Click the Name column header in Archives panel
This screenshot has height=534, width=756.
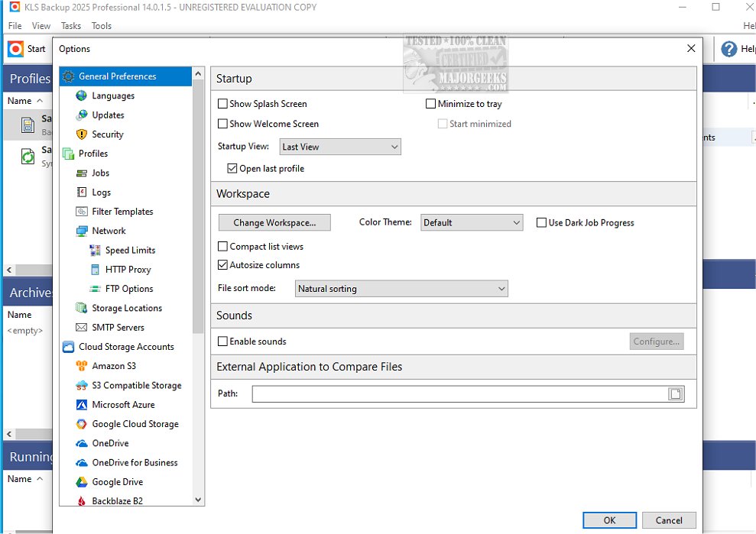pyautogui.click(x=19, y=315)
